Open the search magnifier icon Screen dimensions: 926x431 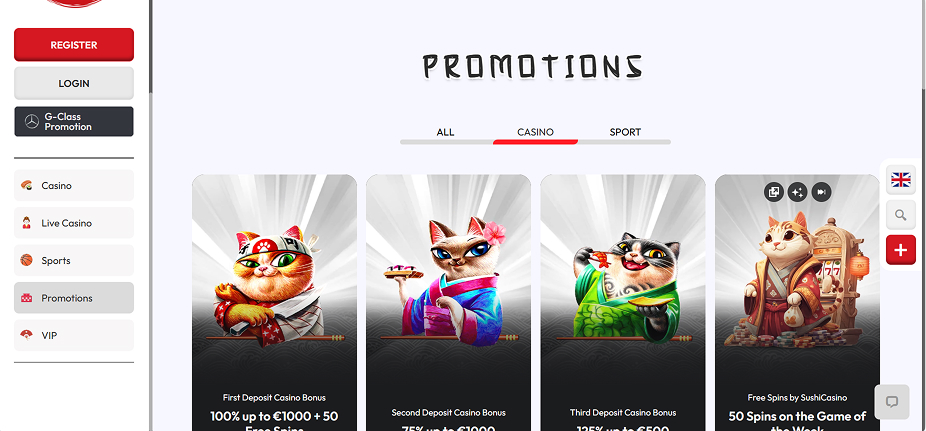[901, 215]
